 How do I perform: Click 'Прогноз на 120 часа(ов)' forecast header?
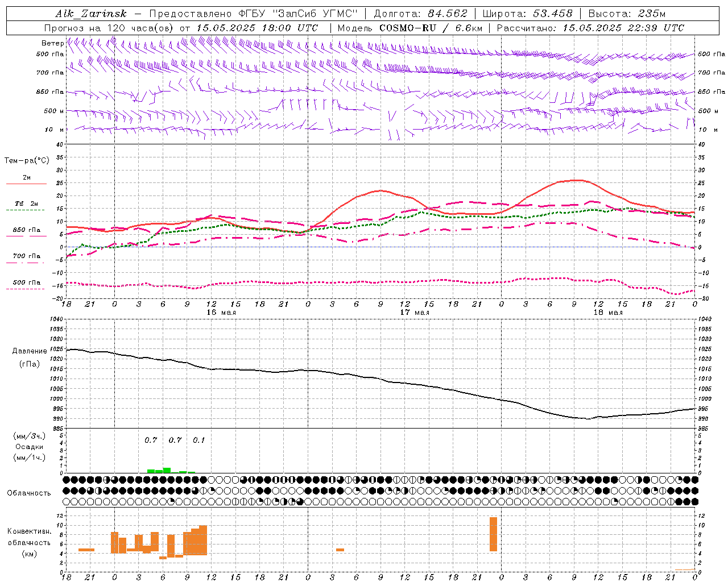pos(109,28)
